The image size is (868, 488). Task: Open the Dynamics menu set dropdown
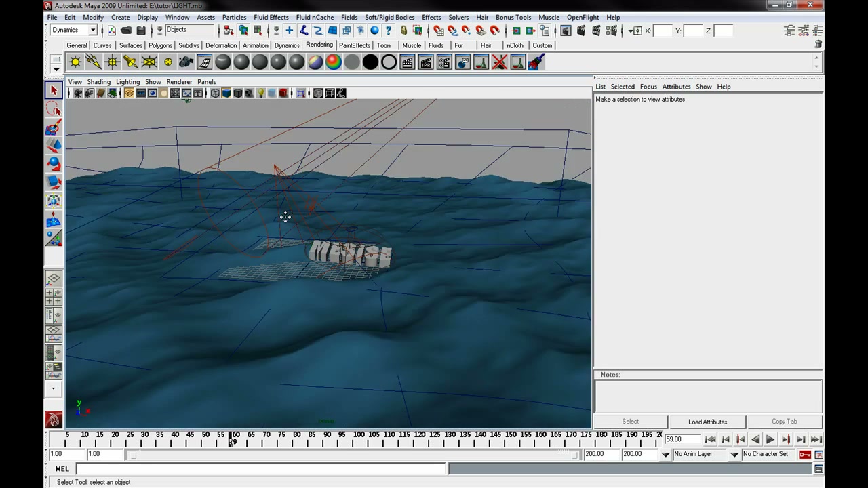pos(92,30)
